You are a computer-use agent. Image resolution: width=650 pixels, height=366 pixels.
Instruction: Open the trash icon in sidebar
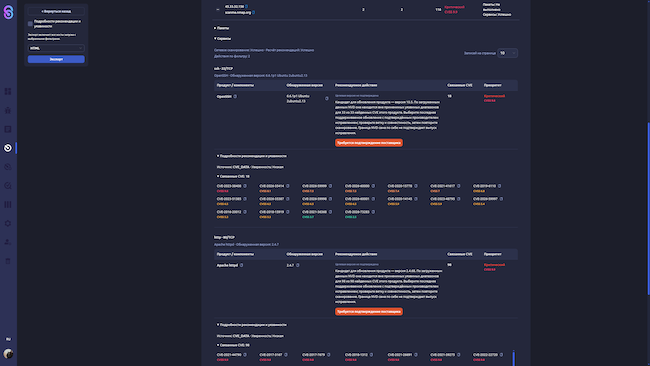pyautogui.click(x=8, y=261)
